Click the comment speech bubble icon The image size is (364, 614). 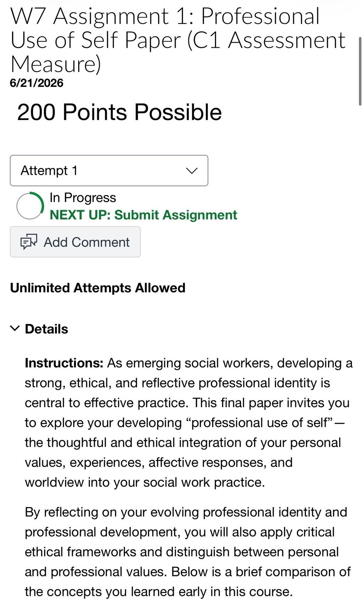click(29, 242)
